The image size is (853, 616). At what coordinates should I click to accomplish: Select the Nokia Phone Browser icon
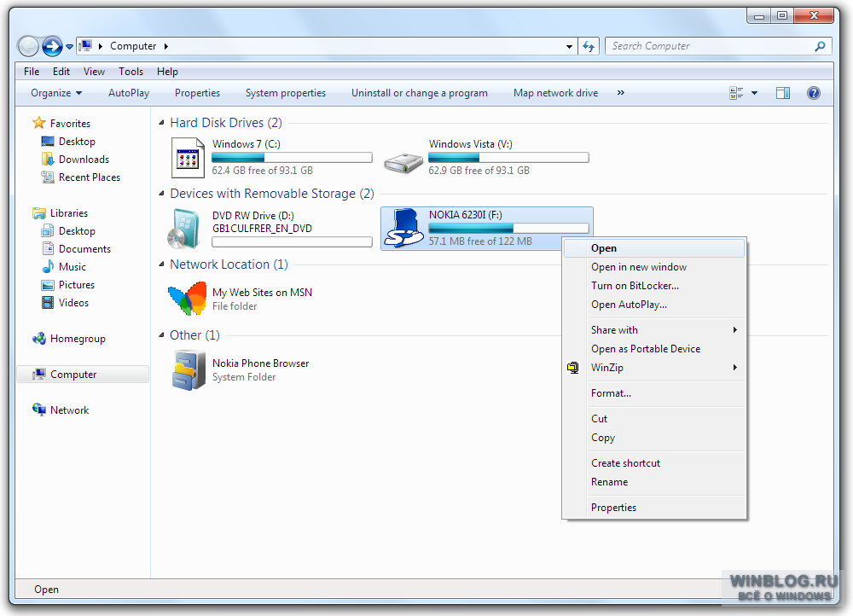tap(189, 370)
